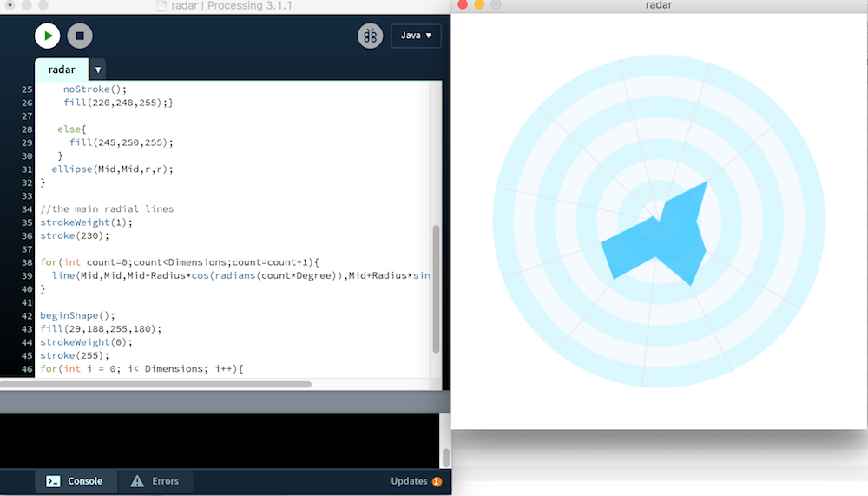Click line 43 fill color code

(x=101, y=328)
